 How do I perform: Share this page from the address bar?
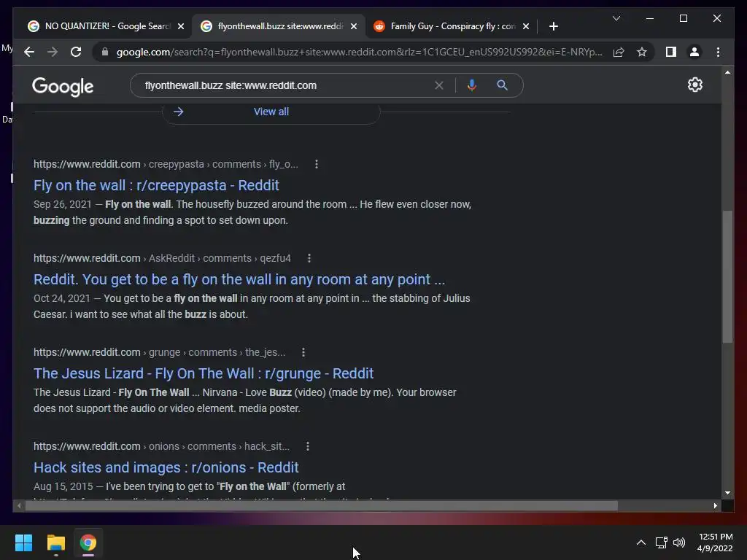coord(619,52)
